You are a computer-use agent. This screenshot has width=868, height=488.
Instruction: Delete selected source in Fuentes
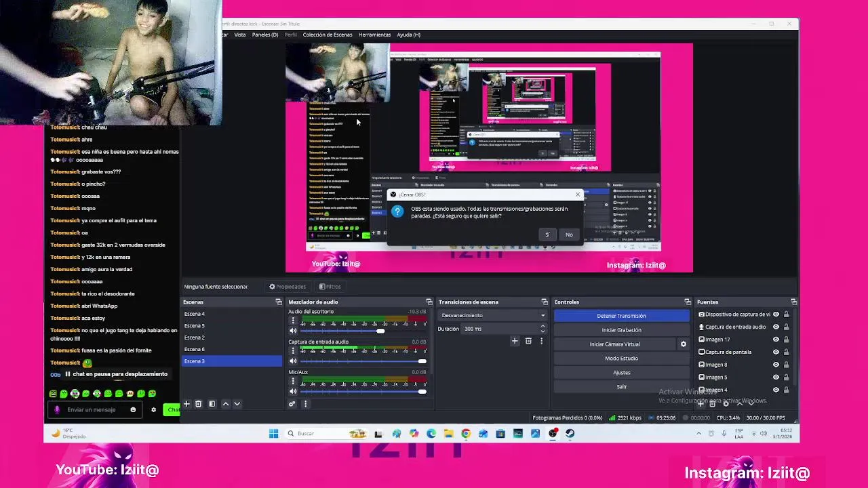713,404
